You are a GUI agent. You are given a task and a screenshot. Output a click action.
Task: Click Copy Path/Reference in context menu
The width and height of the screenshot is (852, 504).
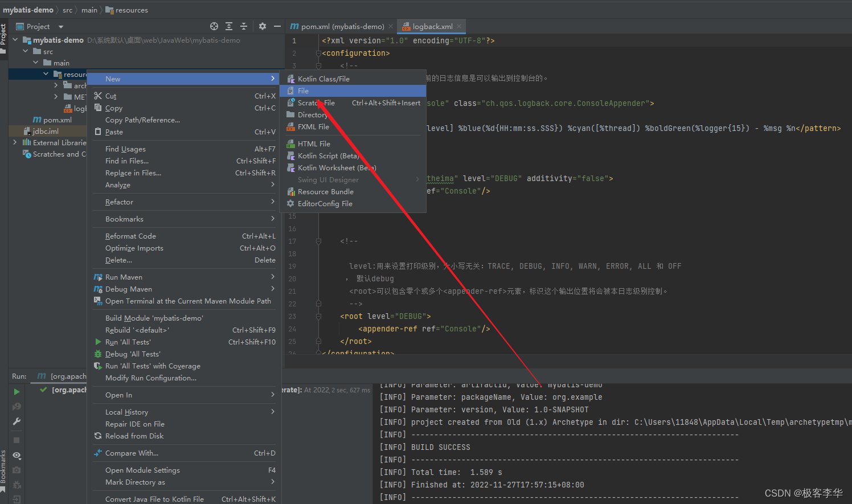coord(142,120)
